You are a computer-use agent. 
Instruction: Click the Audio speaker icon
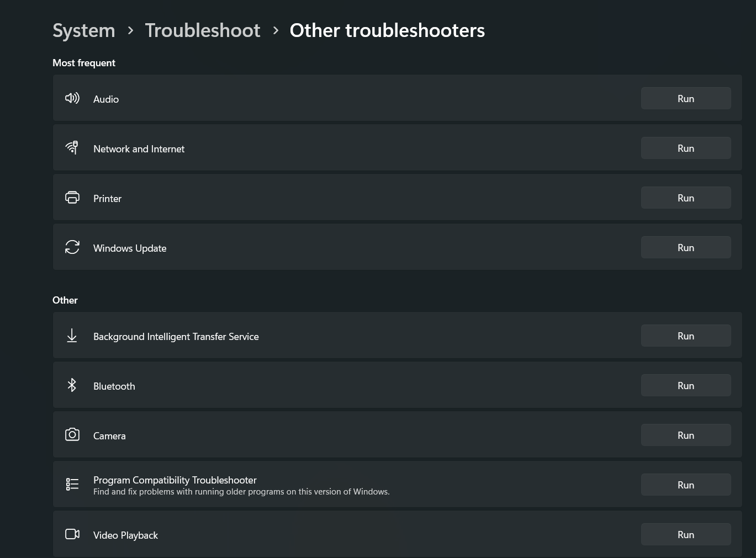(72, 98)
